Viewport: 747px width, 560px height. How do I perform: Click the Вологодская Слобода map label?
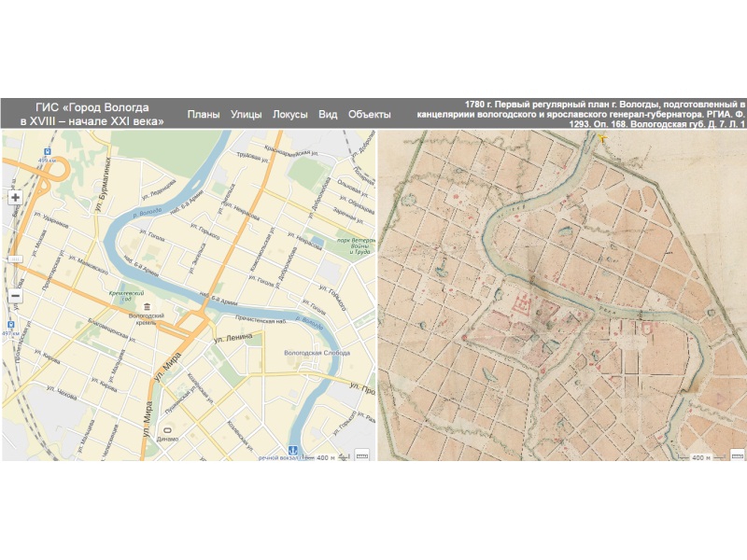(x=315, y=354)
